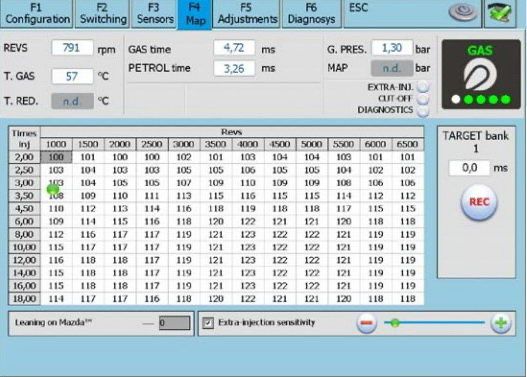The image size is (527, 377).
Task: Click the GAS fuel switch indicator icon
Action: [x=481, y=74]
